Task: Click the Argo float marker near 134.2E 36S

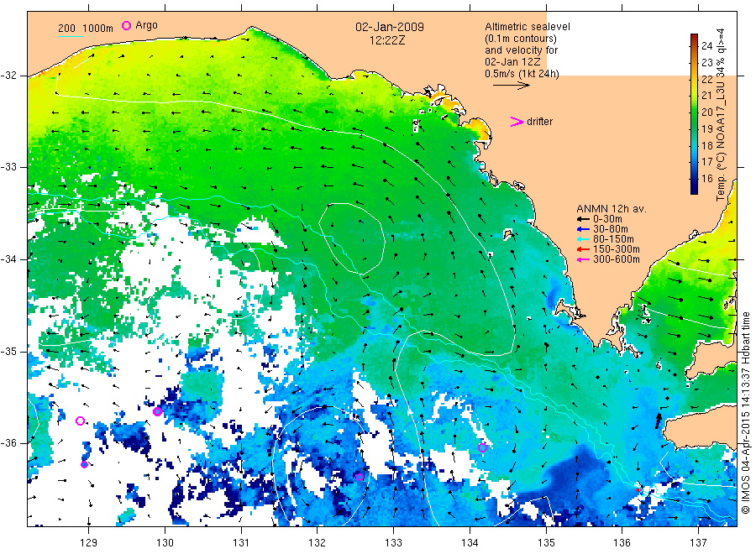Action: (482, 447)
